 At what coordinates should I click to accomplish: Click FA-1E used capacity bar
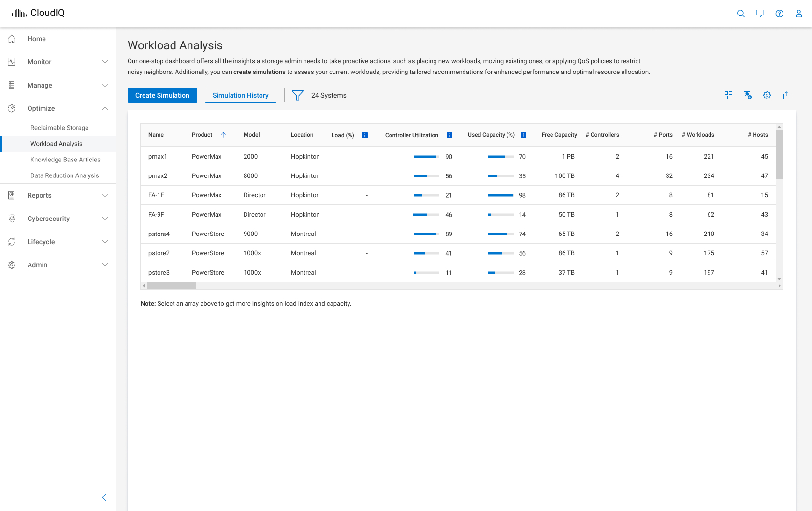[501, 195]
